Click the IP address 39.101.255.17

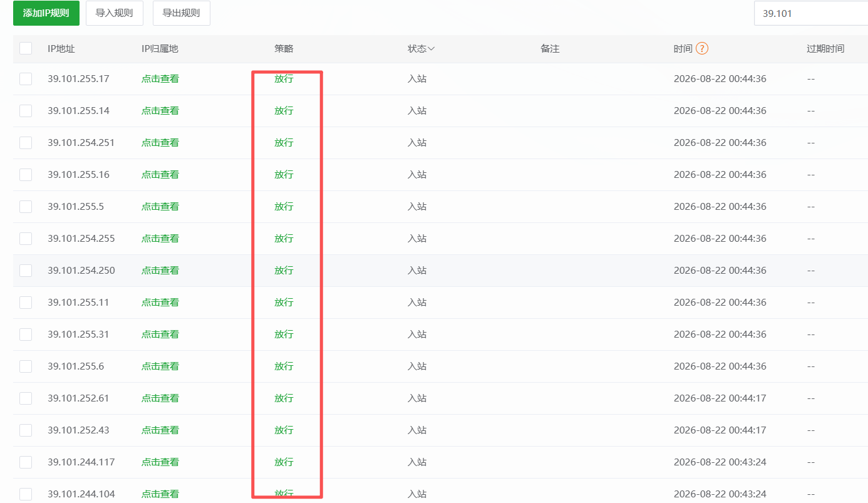[78, 79]
